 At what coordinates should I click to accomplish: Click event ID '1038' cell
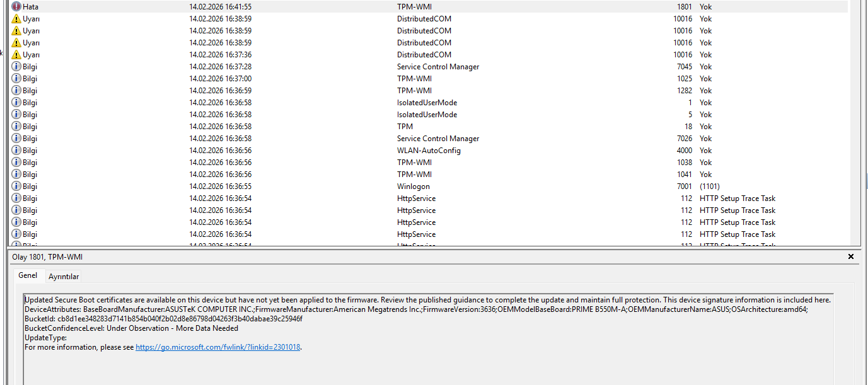pyautogui.click(x=683, y=163)
